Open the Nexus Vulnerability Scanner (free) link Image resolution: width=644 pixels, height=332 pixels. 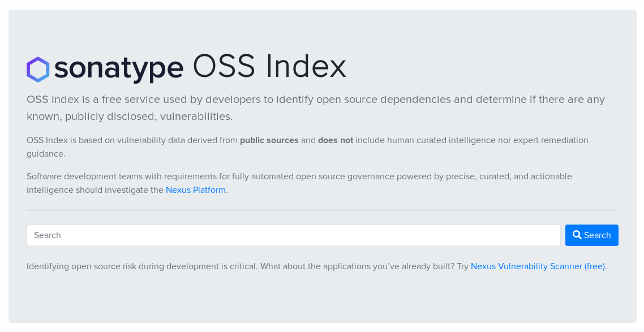pos(538,266)
